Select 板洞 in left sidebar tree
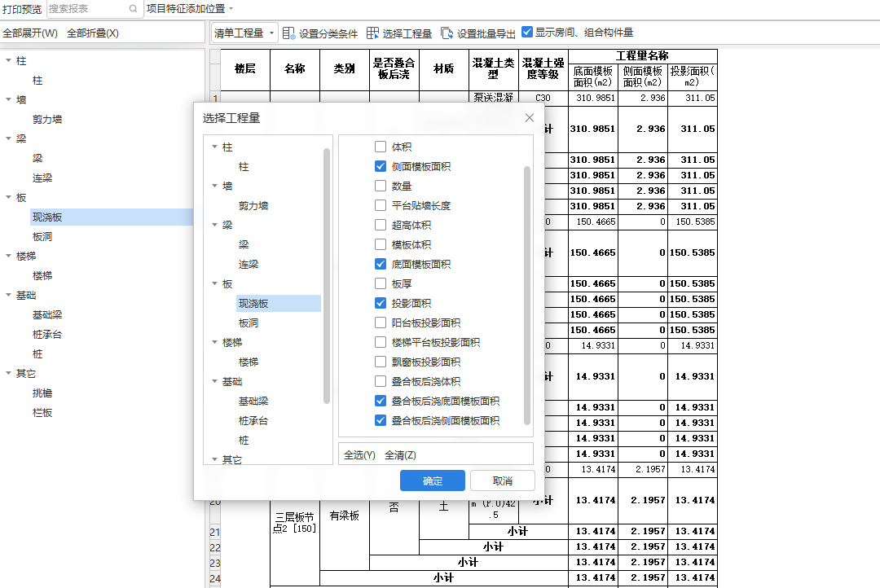 coord(42,237)
